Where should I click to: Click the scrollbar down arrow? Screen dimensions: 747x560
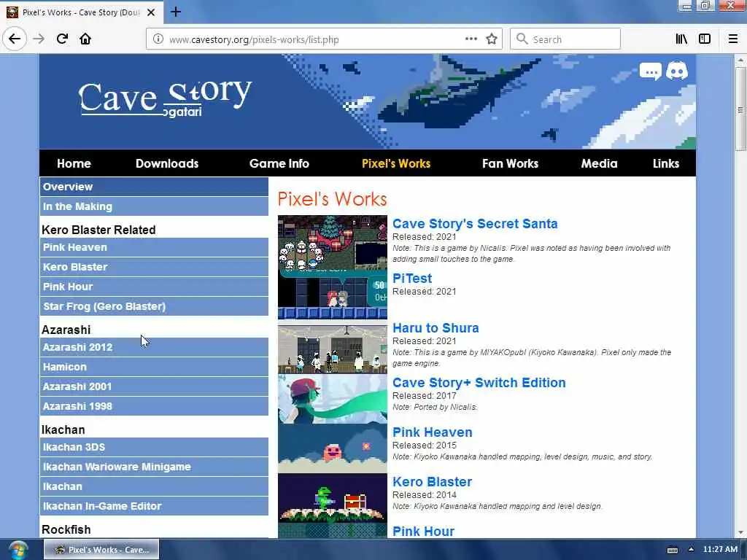740,532
